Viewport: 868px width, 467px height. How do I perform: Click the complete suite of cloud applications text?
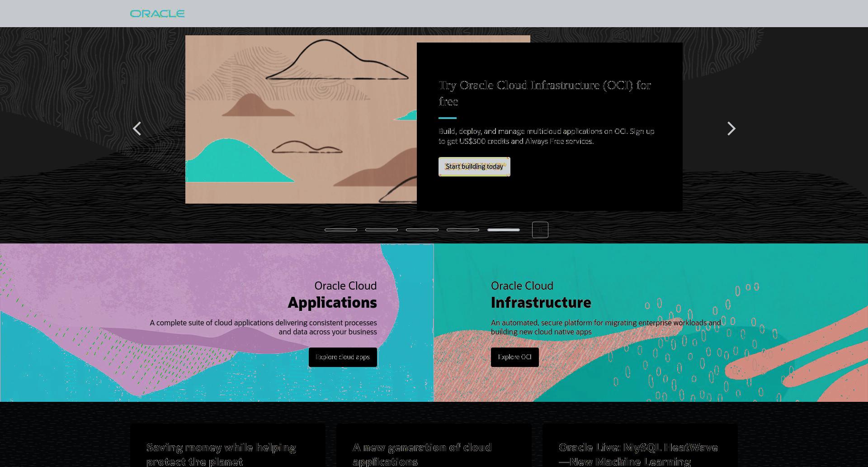pyautogui.click(x=263, y=327)
